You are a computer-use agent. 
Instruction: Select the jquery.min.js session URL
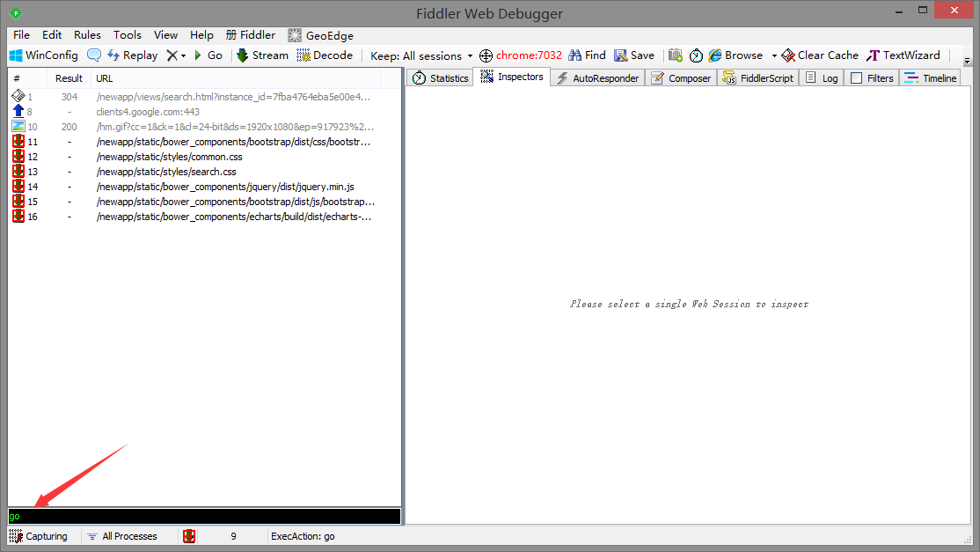225,187
